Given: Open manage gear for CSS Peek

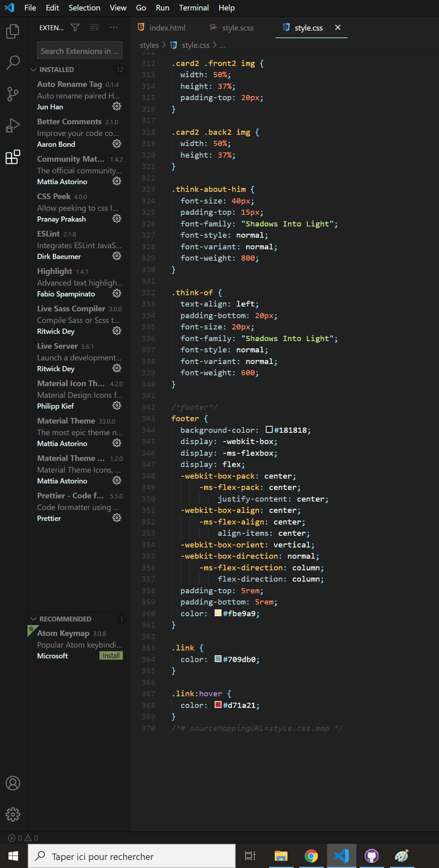Looking at the screenshot, I should click(x=117, y=218).
